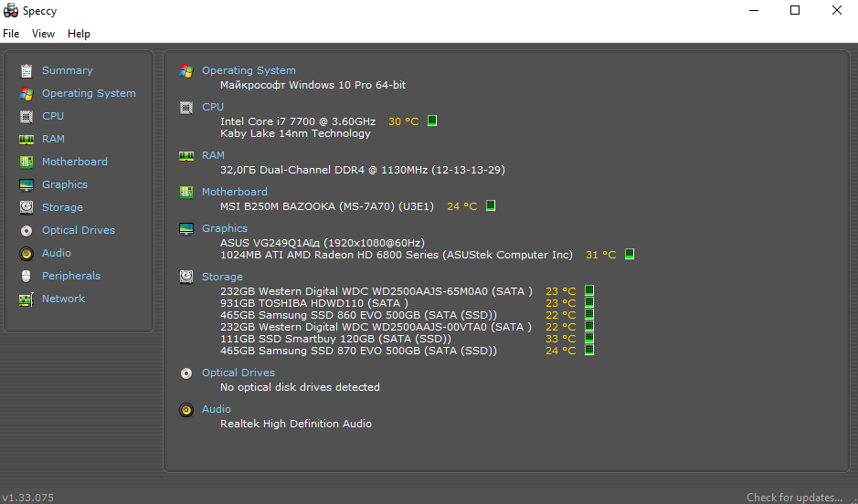Click the Operating System icon in main panel
The image size is (858, 504).
[x=186, y=71]
